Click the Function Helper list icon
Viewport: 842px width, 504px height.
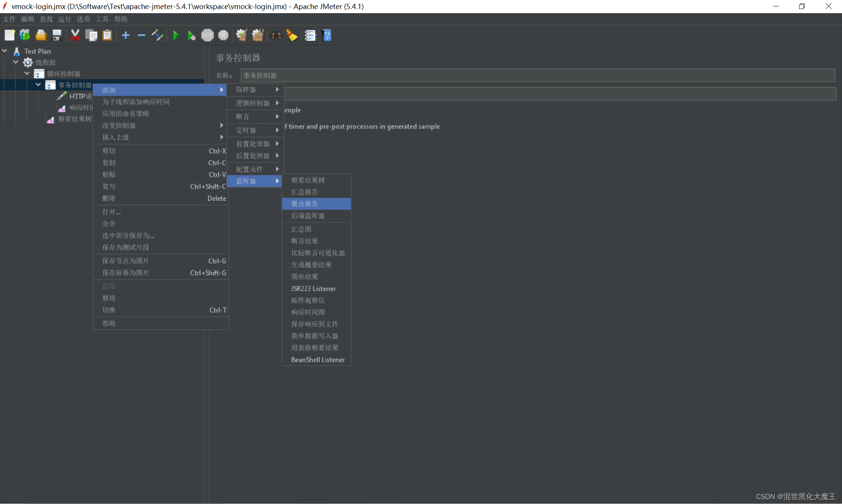[310, 35]
